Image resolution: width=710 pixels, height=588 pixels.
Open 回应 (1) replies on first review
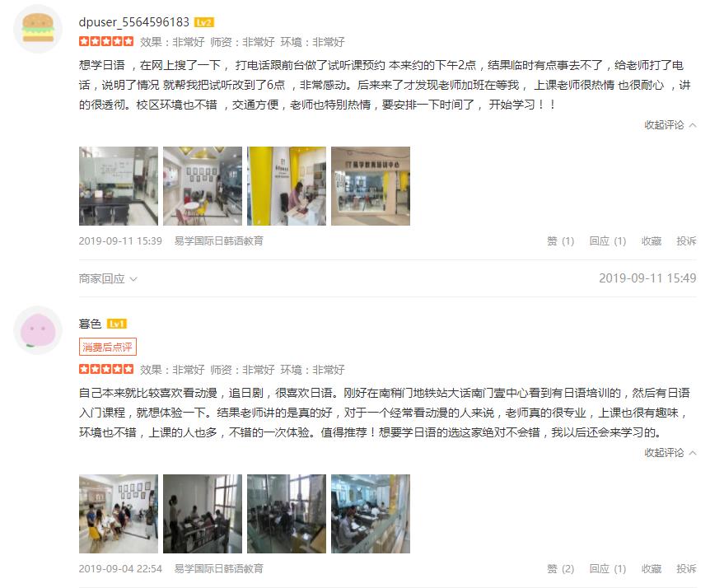[608, 240]
